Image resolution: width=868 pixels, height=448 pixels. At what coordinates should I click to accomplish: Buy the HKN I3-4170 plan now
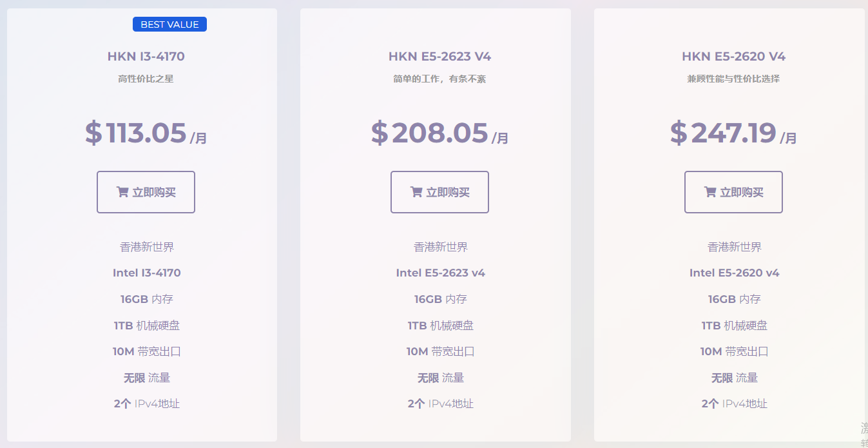click(146, 192)
